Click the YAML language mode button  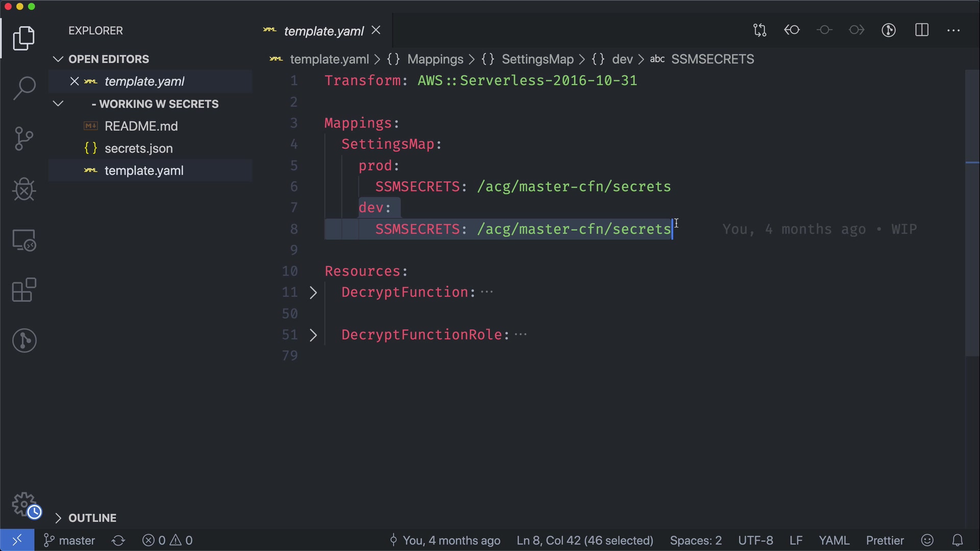834,540
